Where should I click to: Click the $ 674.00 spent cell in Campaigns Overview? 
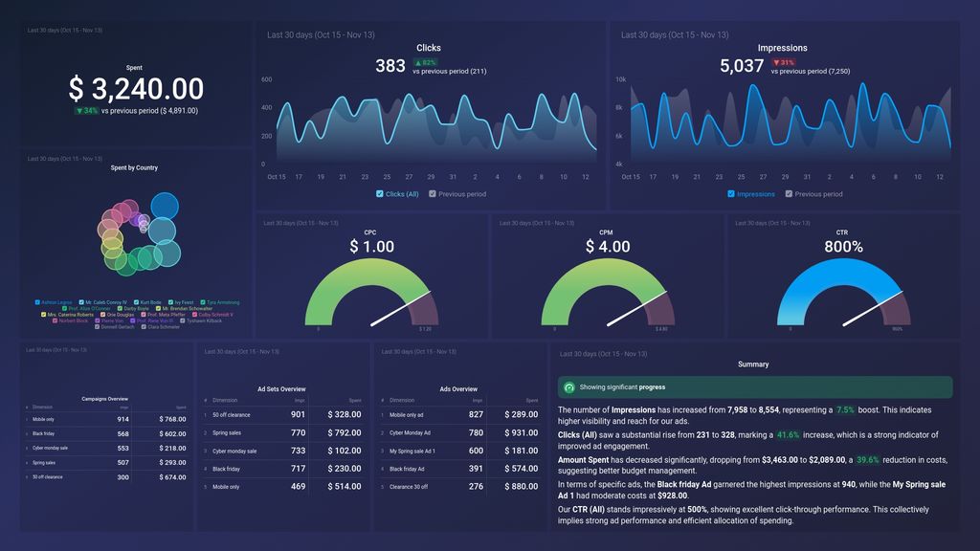click(x=172, y=476)
